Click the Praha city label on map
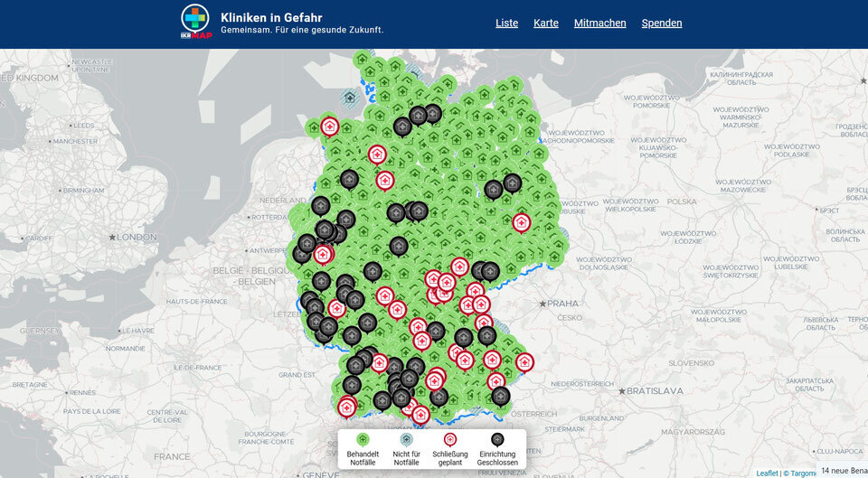Image resolution: width=868 pixels, height=478 pixels. pos(561,303)
